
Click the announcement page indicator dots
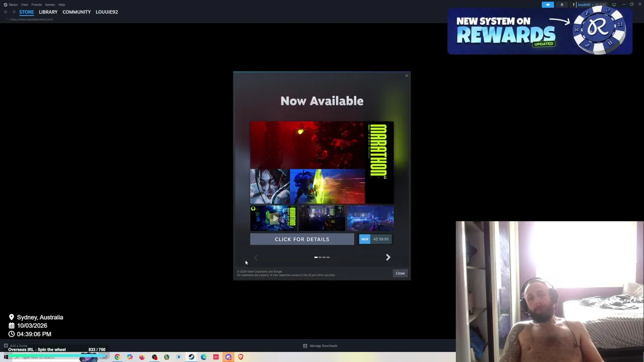point(322,257)
